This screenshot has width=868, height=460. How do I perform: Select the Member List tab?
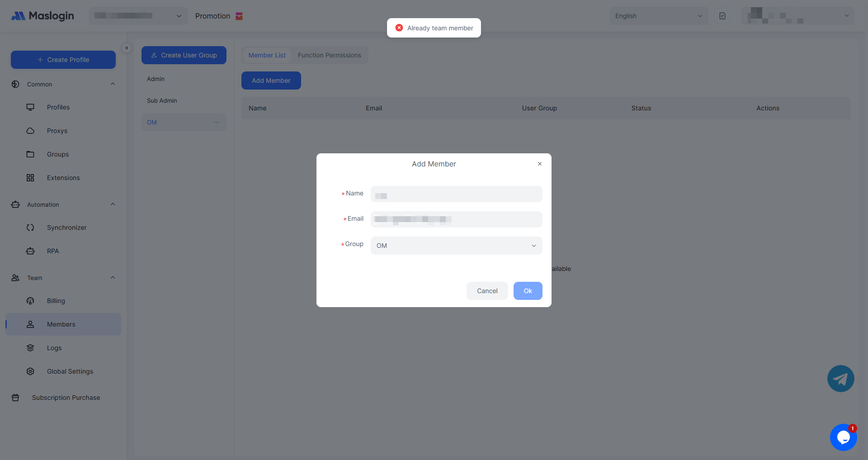click(267, 55)
